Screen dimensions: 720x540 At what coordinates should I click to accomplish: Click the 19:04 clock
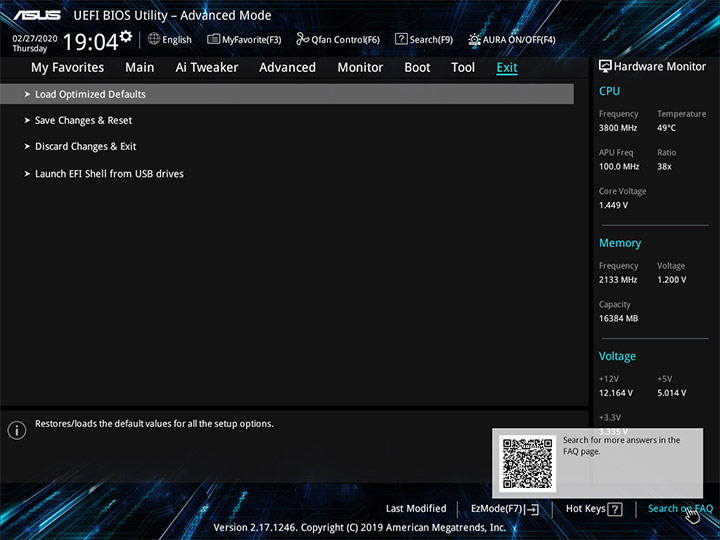(x=91, y=42)
